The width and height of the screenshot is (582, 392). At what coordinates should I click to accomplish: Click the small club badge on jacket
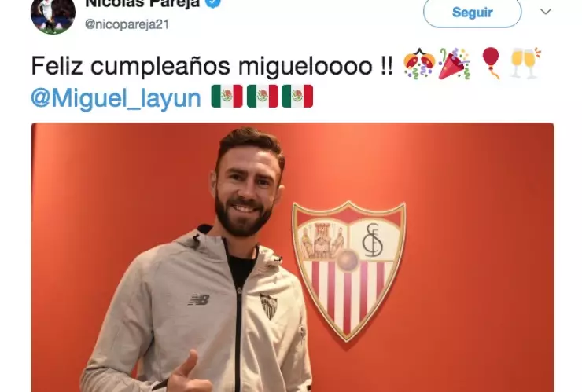(x=268, y=306)
